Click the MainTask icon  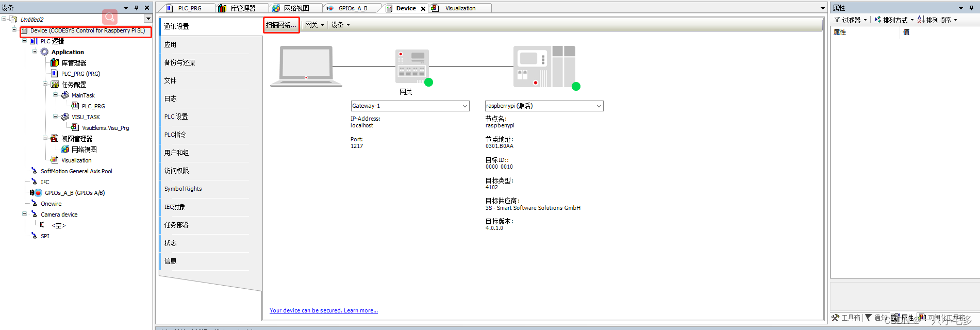point(65,95)
